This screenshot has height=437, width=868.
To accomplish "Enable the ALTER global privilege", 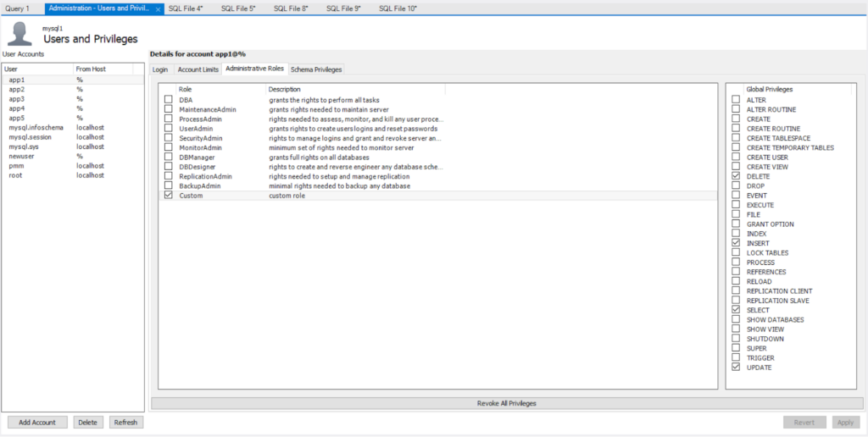I will (x=736, y=100).
